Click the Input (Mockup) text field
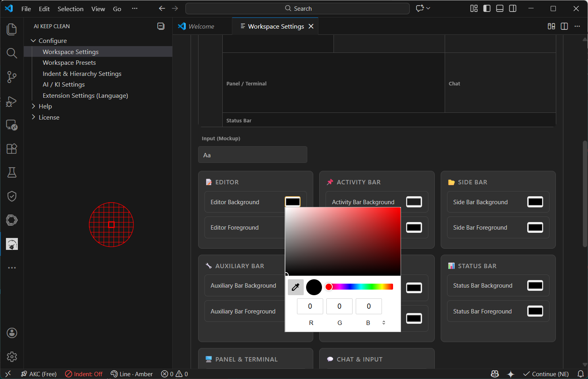This screenshot has height=379, width=588. point(253,155)
